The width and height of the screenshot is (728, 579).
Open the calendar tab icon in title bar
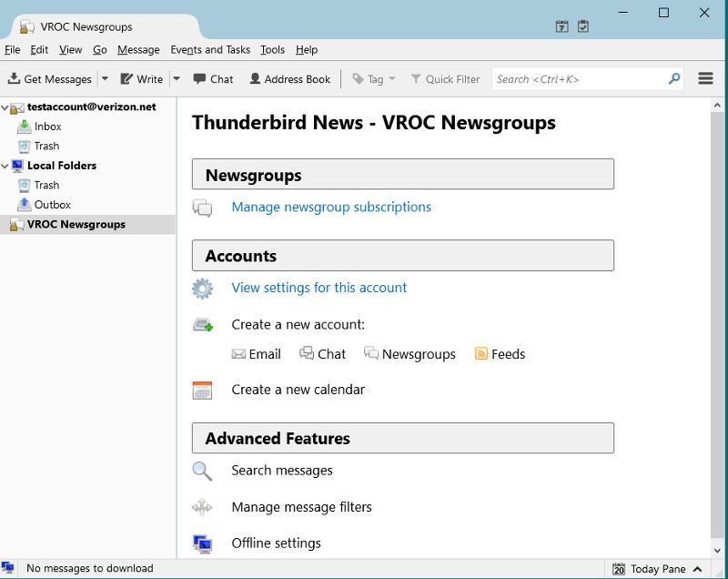[x=561, y=26]
